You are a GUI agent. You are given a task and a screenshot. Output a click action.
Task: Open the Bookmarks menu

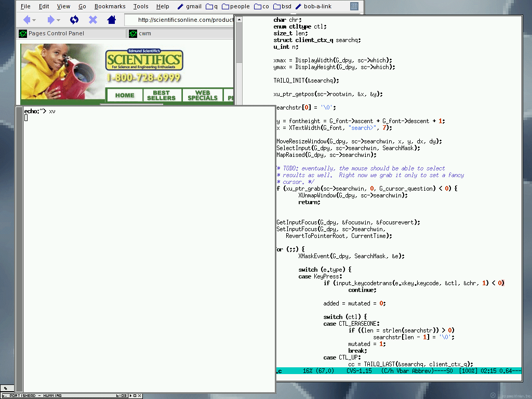coord(110,7)
